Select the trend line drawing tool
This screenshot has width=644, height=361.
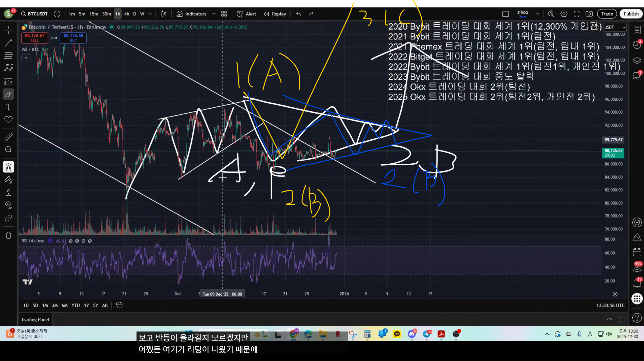[8, 43]
